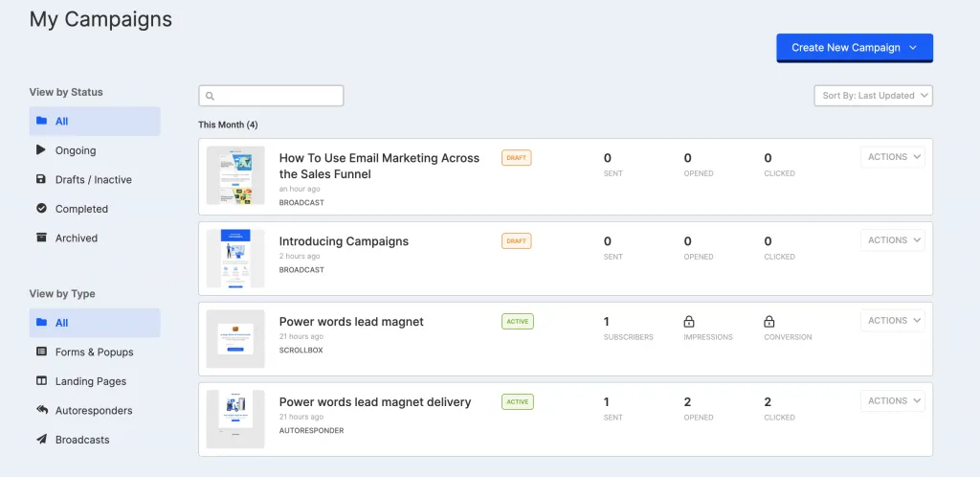Click the 'This Month (4)' group heading
This screenshot has height=477, width=980.
228,125
